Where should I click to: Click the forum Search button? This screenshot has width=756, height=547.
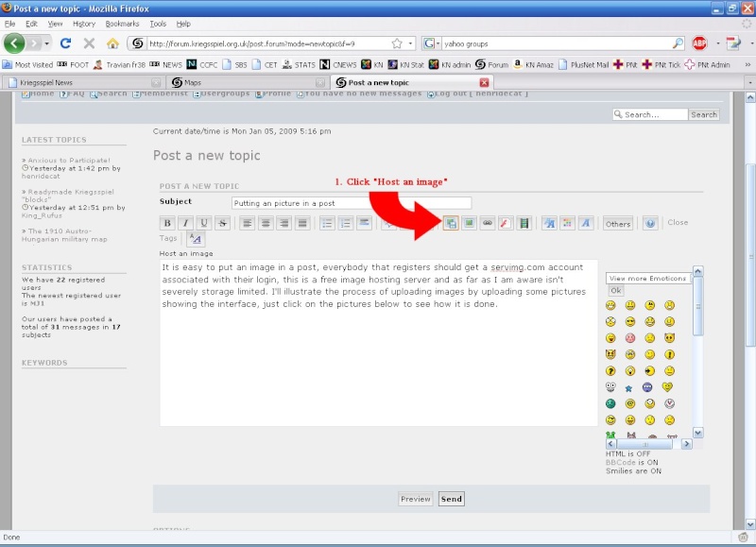point(704,114)
